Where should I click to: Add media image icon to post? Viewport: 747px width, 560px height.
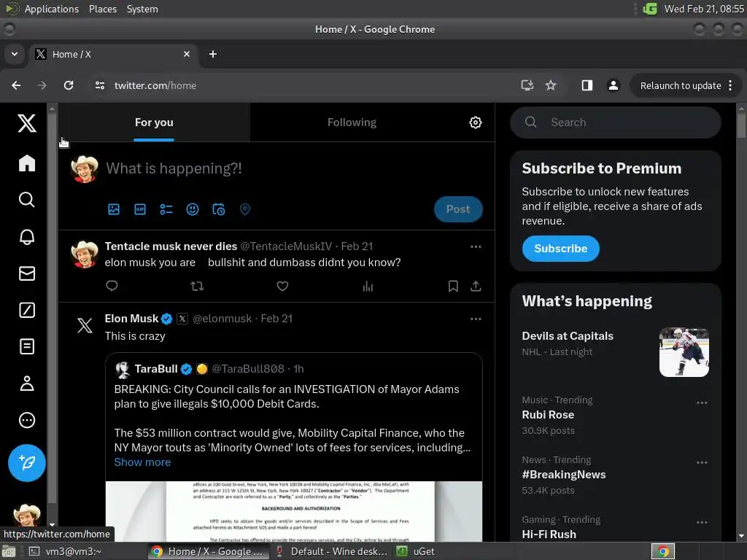[114, 209]
